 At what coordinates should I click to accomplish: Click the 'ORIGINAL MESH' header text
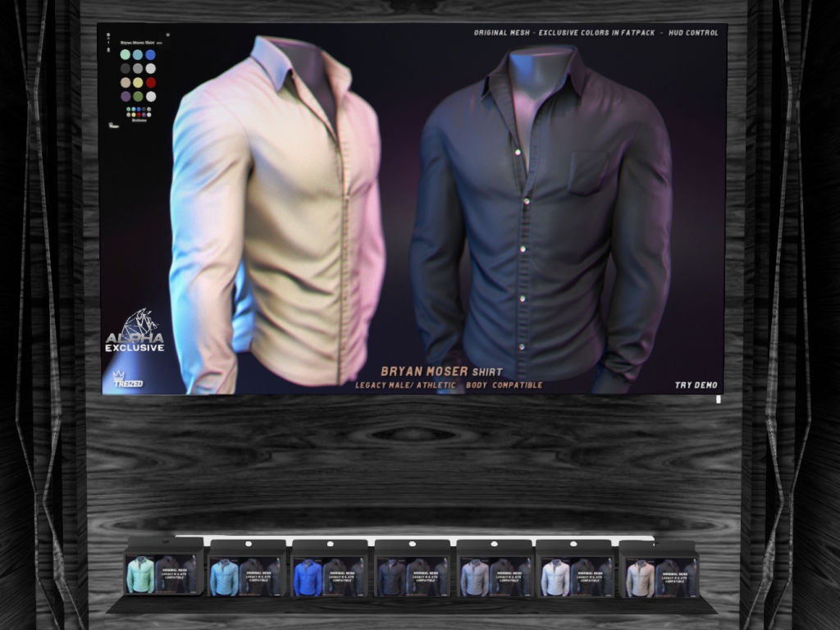501,33
